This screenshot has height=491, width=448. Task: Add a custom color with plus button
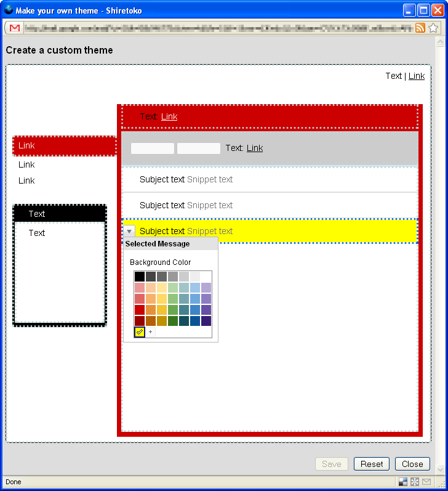(x=150, y=332)
